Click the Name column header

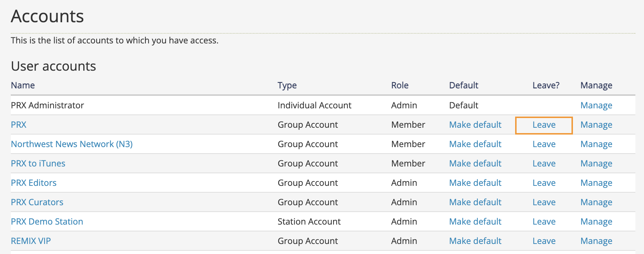(x=23, y=85)
